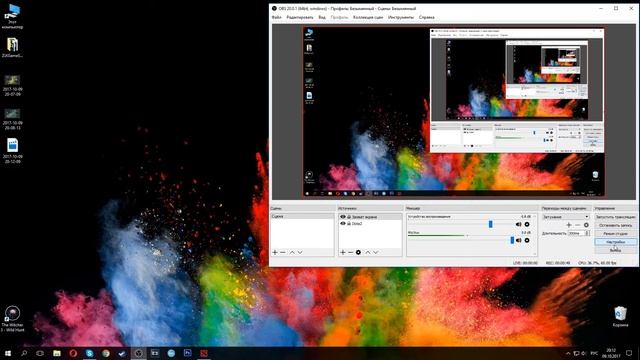640x360 pixels.
Task: Click the transition duration input field
Action: (576, 233)
